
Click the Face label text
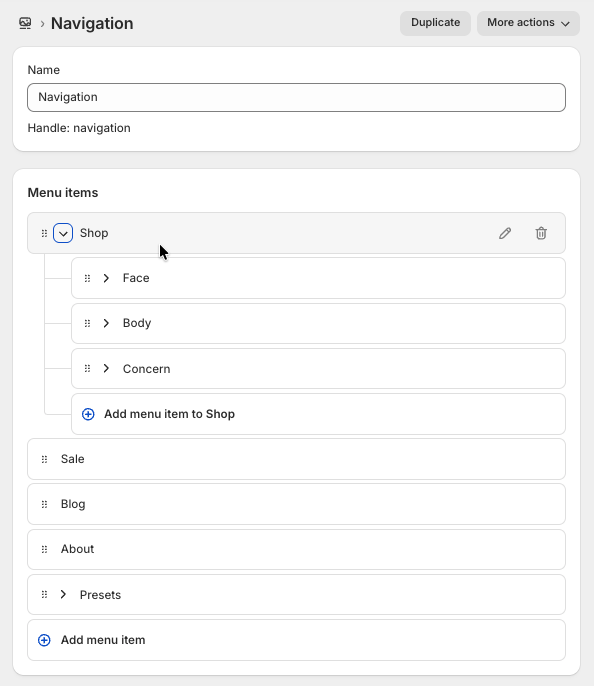[x=136, y=278]
